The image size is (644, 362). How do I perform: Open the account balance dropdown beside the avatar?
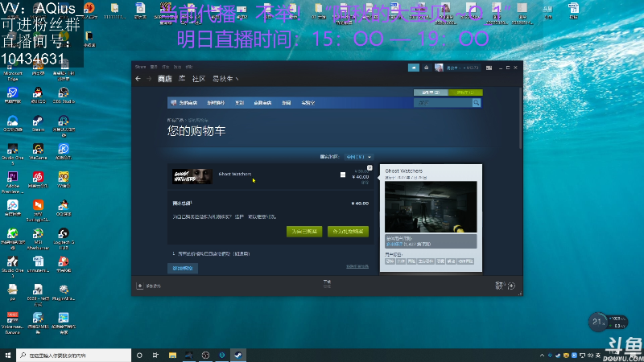[462, 68]
